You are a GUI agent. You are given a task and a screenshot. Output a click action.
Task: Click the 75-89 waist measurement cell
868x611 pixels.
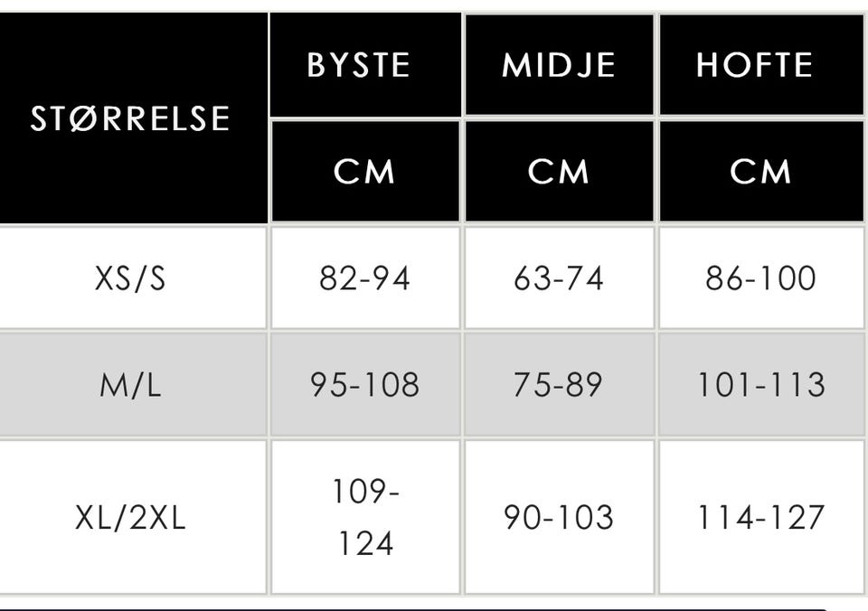pyautogui.click(x=559, y=385)
